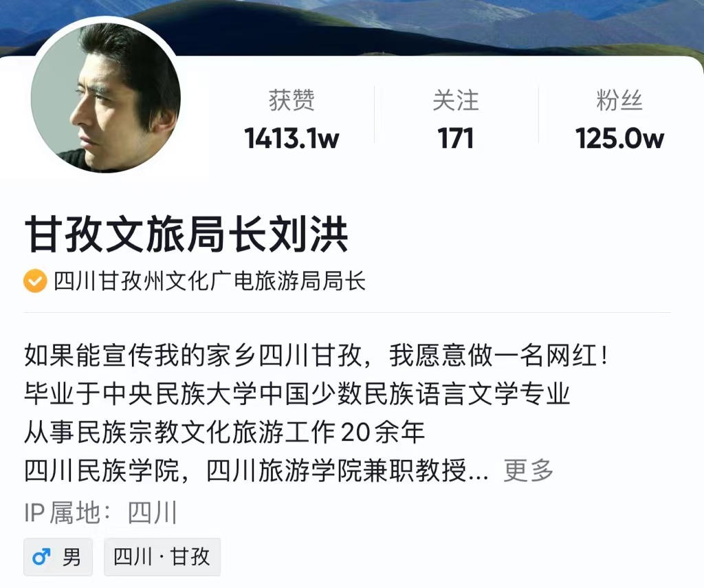
Task: Tap the 关注 label text
Action: [x=456, y=100]
